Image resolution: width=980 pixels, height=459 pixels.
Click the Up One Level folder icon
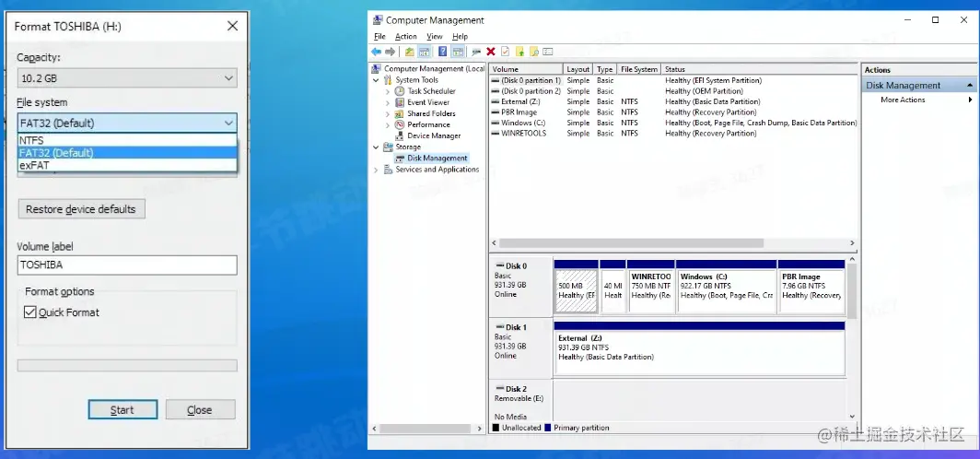(409, 52)
